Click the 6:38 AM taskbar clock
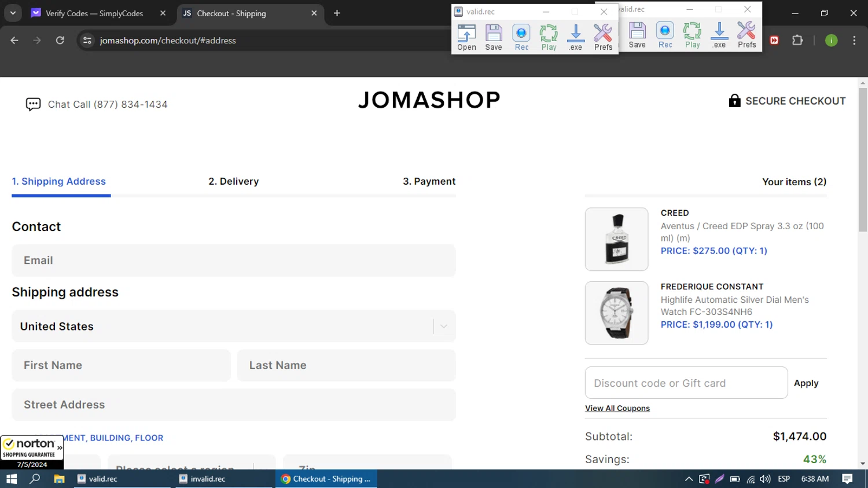The image size is (868, 488). pyautogui.click(x=815, y=479)
